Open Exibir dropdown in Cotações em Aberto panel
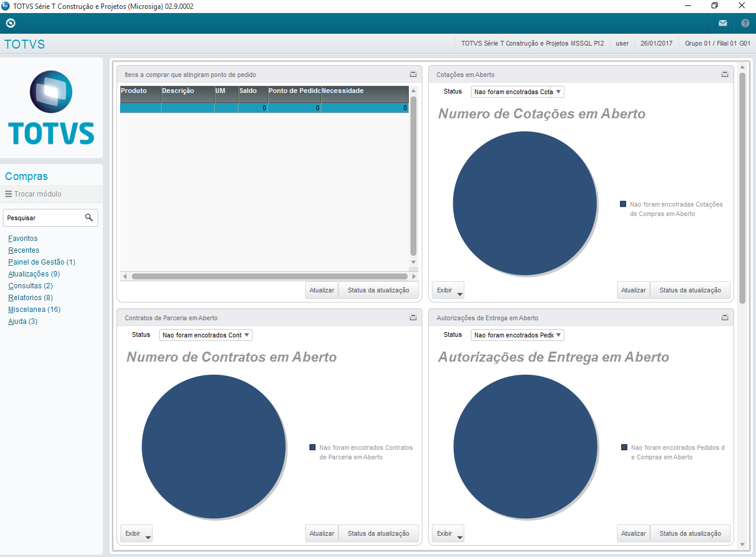 [x=448, y=290]
